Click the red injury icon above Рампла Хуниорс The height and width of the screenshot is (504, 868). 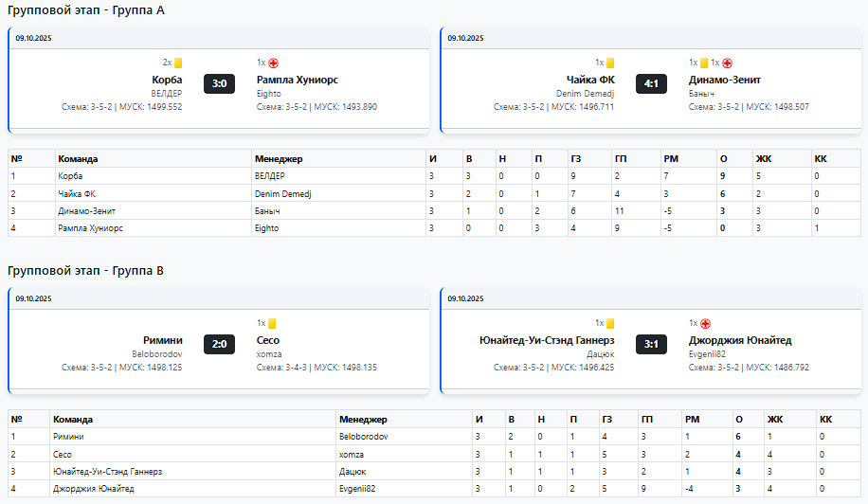(x=273, y=63)
